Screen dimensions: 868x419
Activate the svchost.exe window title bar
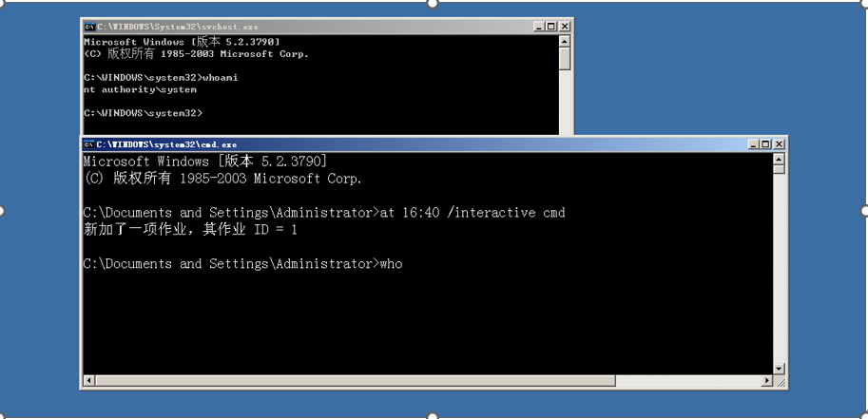tap(310, 27)
